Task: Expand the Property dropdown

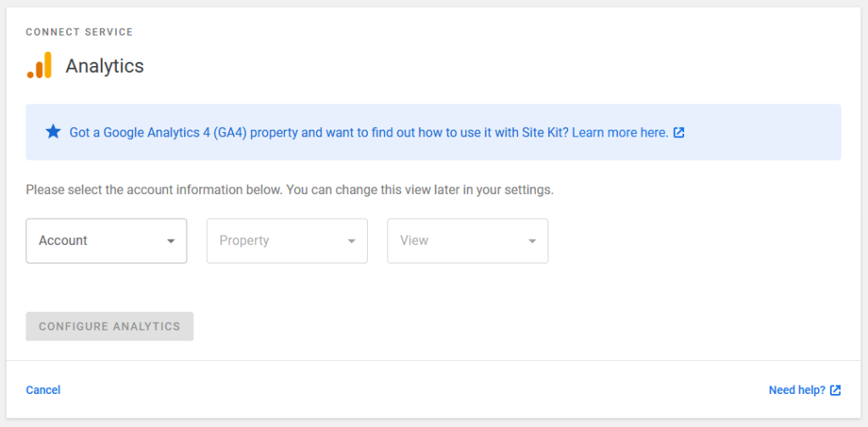Action: [287, 241]
